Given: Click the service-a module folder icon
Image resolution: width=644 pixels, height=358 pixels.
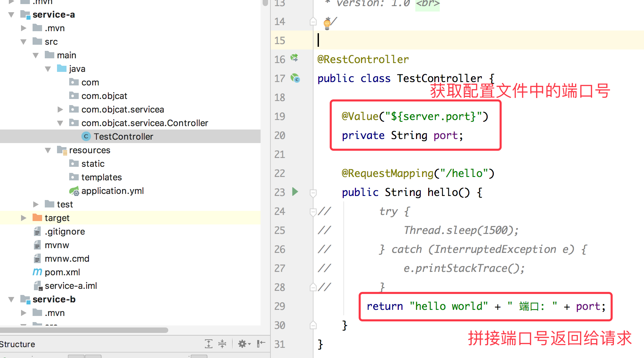Looking at the screenshot, I should tap(25, 15).
